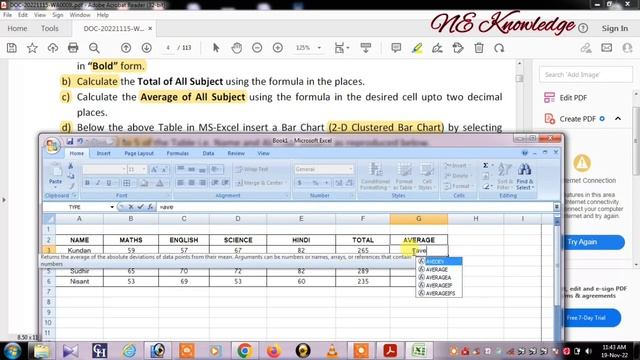
Task: Open the View menu in Acrobat
Action: tap(40, 15)
